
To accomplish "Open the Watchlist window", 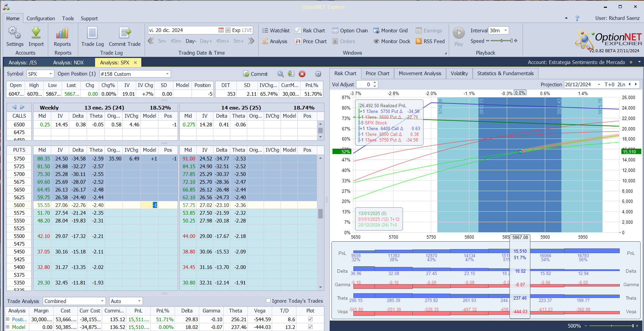I will (x=276, y=31).
